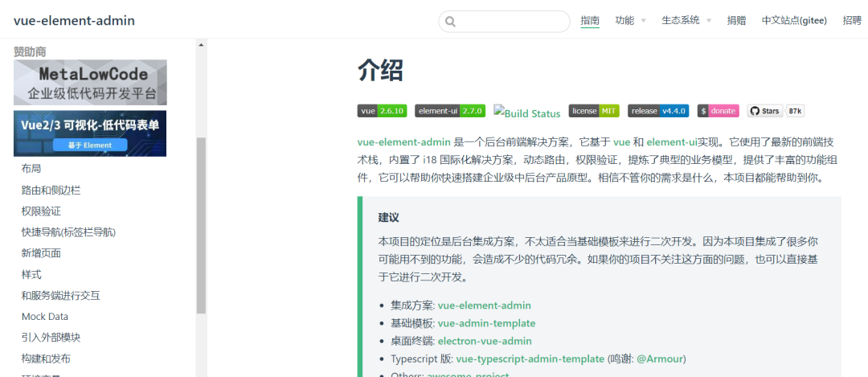This screenshot has height=377, width=868.
Task: Click the GitHub Stars badge
Action: 764,111
